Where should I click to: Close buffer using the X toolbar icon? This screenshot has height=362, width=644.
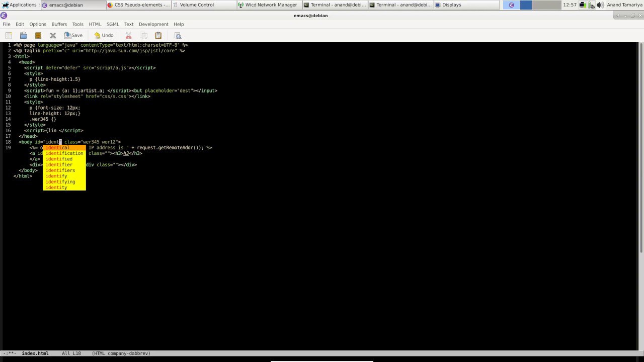coord(53,35)
